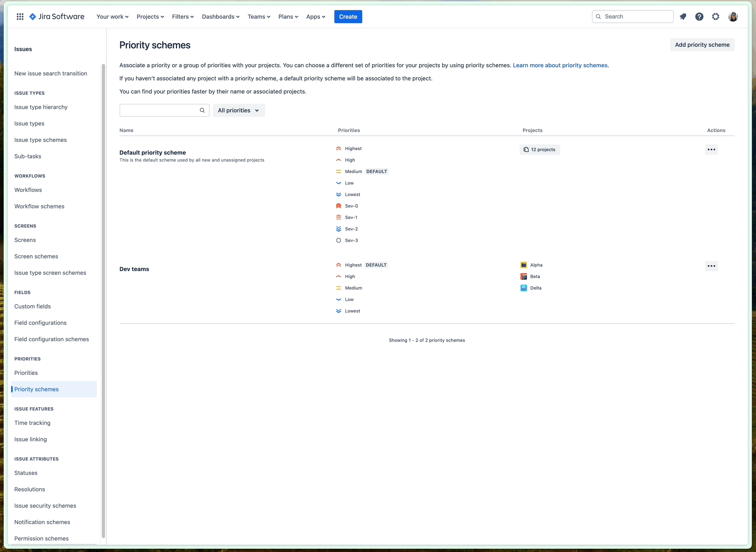Open the app switcher grid icon

pyautogui.click(x=20, y=16)
